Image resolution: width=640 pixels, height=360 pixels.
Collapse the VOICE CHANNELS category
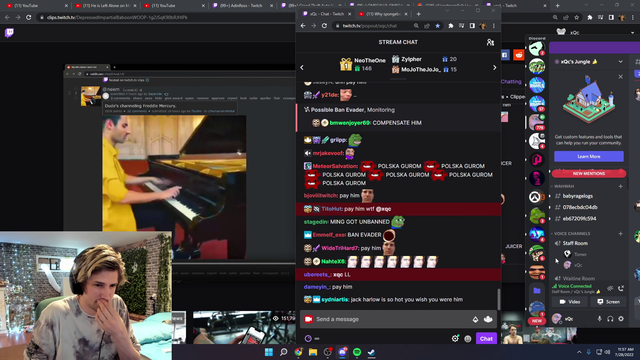(x=571, y=233)
